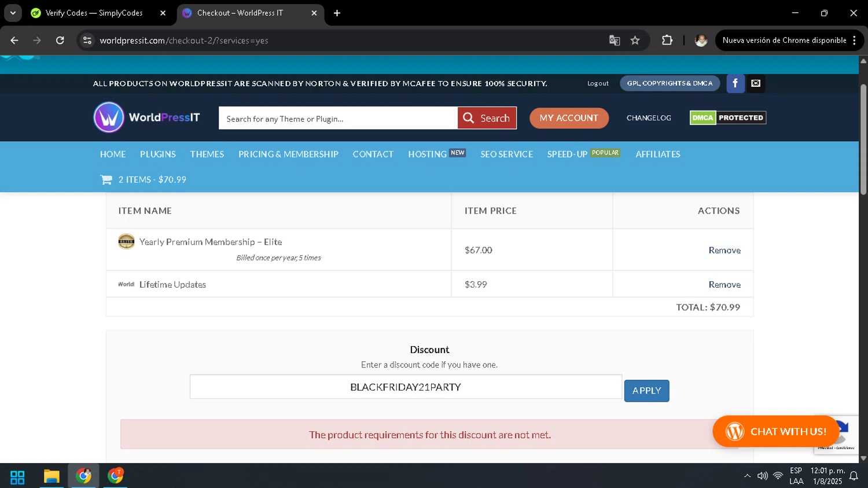Open THEMES menu item
The image size is (868, 488).
click(x=207, y=154)
